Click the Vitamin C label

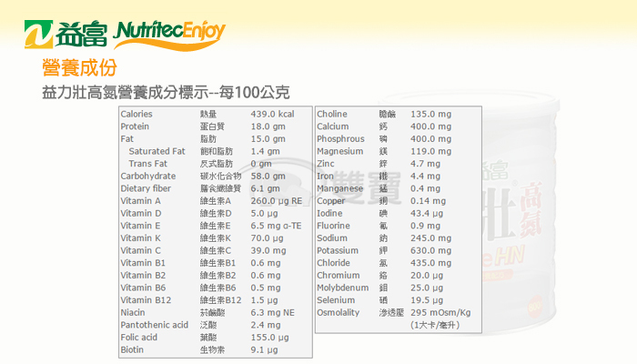[140, 250]
